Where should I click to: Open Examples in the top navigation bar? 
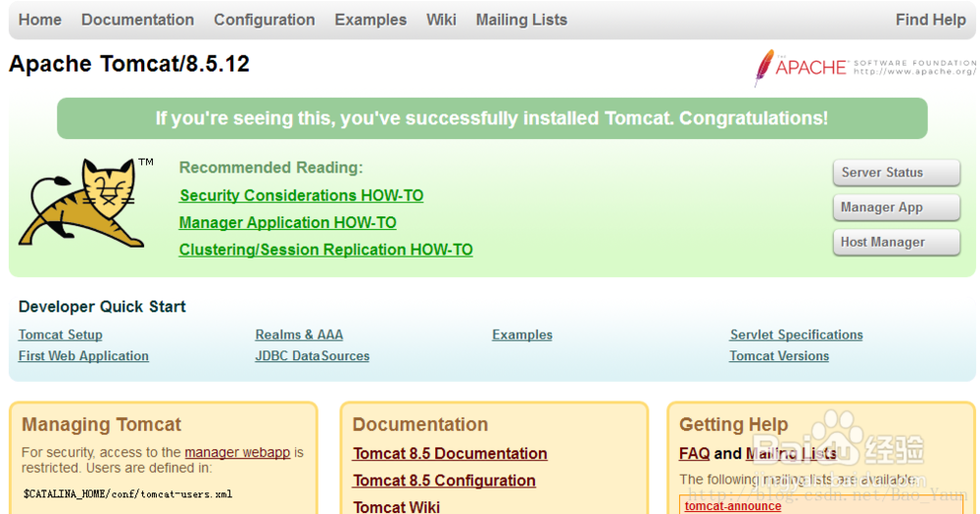370,20
